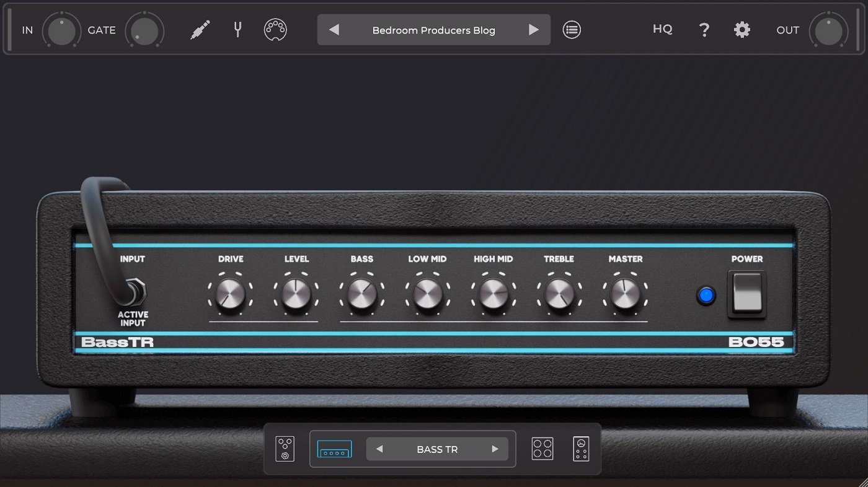
Task: Open the preset list browser icon
Action: (x=572, y=29)
